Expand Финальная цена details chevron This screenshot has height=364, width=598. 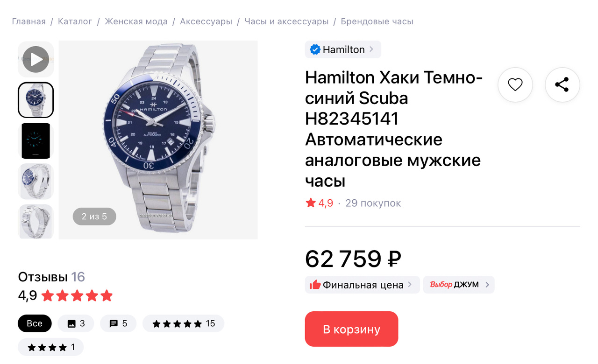[410, 284]
